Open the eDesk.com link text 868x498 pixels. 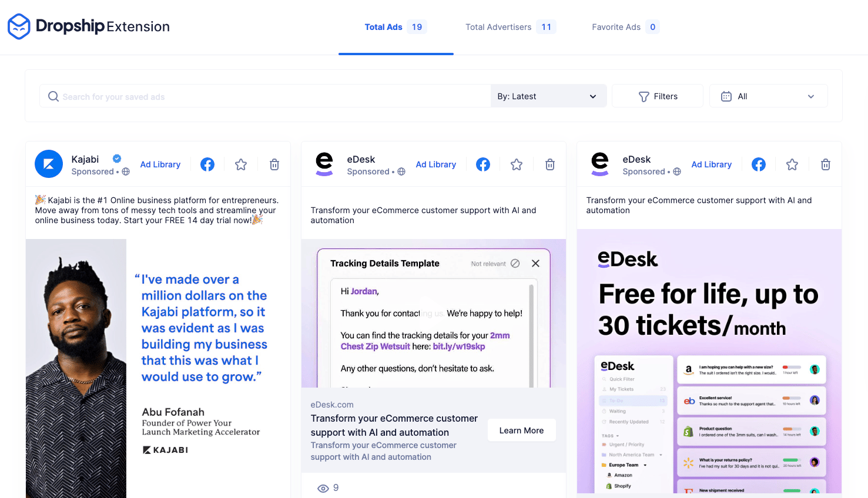tap(332, 405)
